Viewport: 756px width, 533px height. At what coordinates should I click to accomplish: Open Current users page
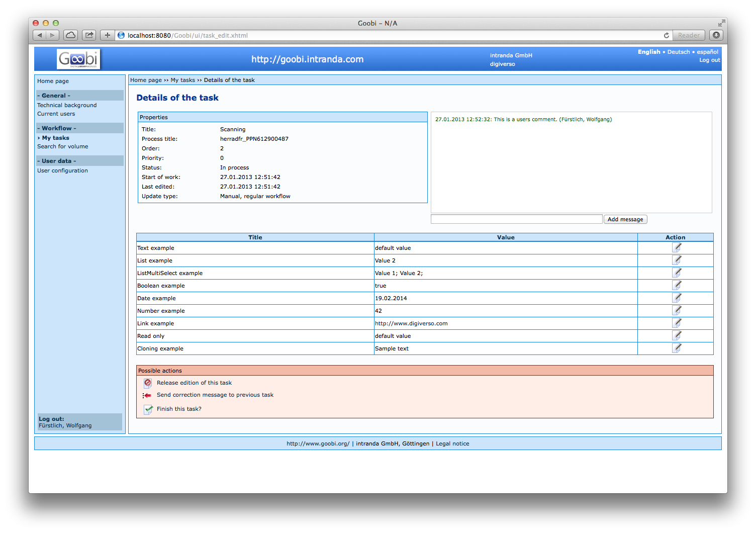56,114
